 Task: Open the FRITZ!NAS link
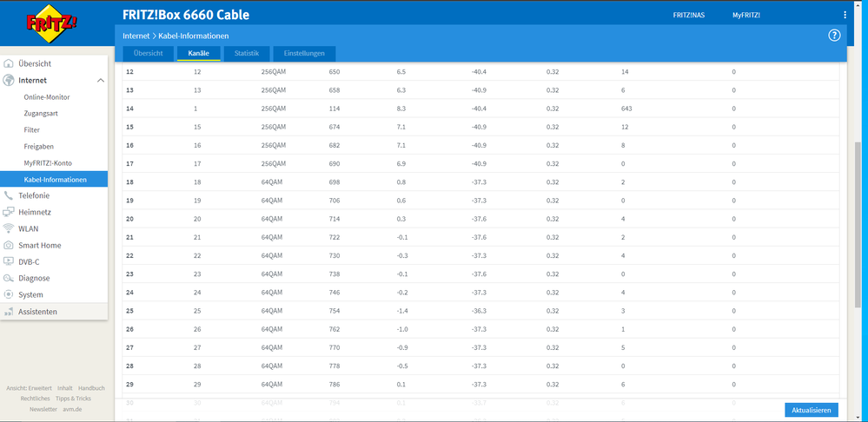point(689,15)
